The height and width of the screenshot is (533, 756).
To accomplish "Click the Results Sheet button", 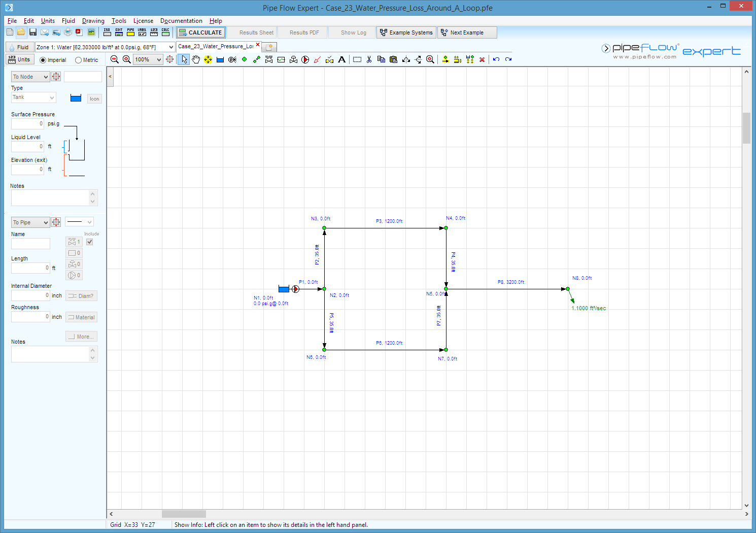I will click(x=252, y=32).
